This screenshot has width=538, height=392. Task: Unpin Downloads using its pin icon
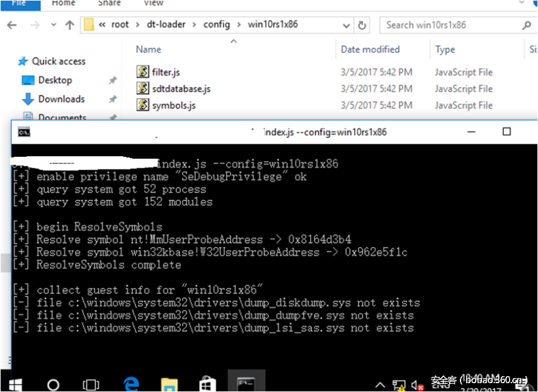click(x=113, y=99)
